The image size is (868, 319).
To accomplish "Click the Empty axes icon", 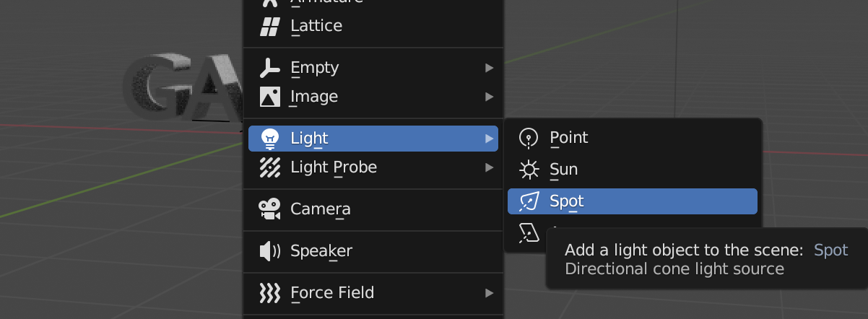I will (x=269, y=68).
